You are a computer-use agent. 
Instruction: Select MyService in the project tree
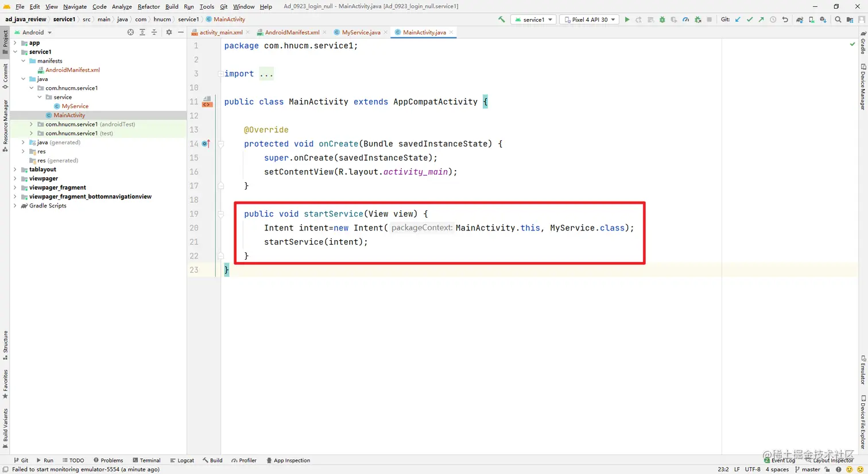pos(75,106)
